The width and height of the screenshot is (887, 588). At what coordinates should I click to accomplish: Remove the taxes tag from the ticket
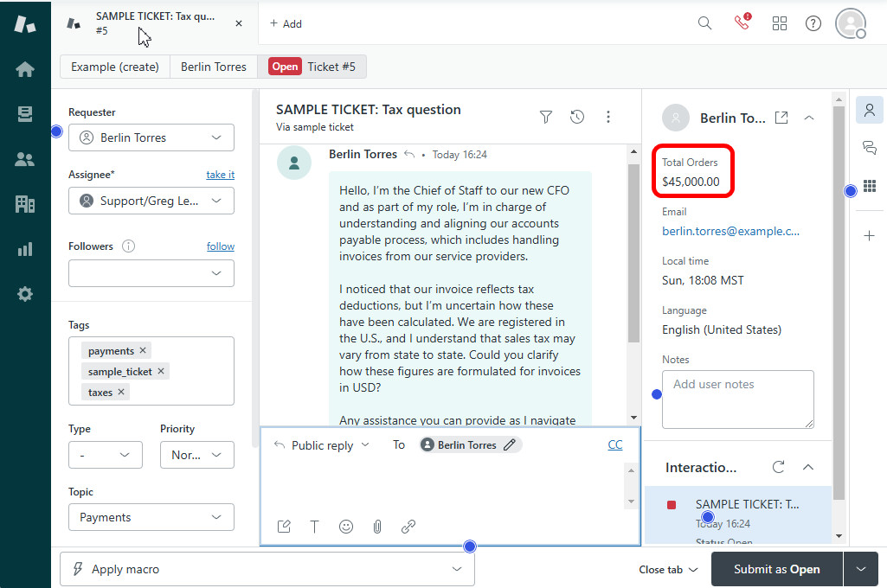[x=120, y=392]
